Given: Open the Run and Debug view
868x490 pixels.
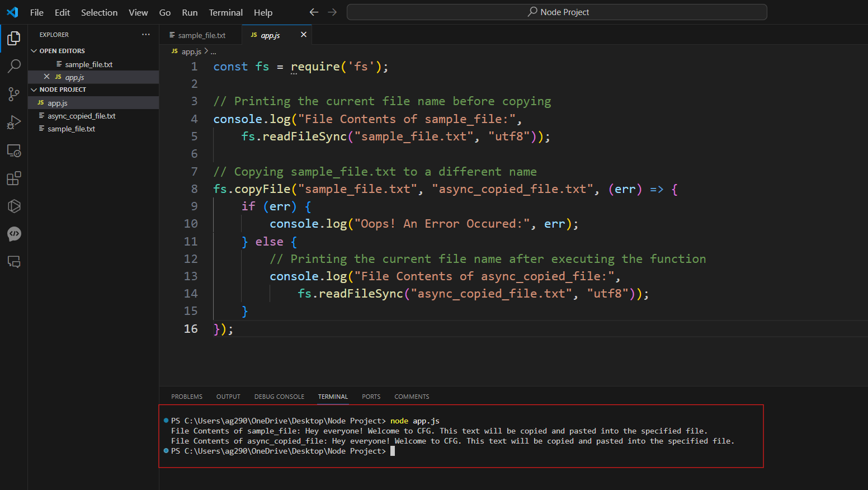Looking at the screenshot, I should [14, 123].
